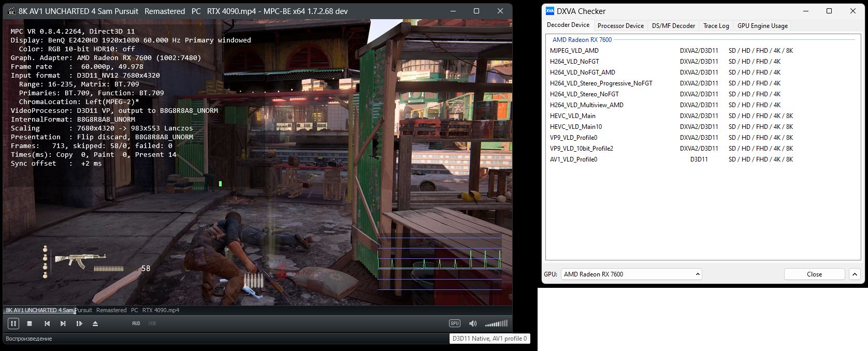This screenshot has width=868, height=351.
Task: Seek using the MPC-BE timeline bar
Action: [x=257, y=310]
